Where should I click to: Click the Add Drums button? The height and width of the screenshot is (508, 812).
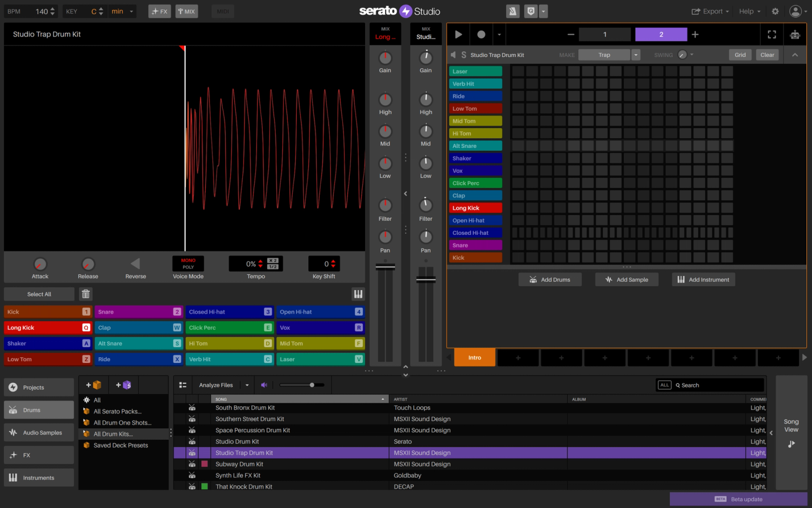point(549,279)
